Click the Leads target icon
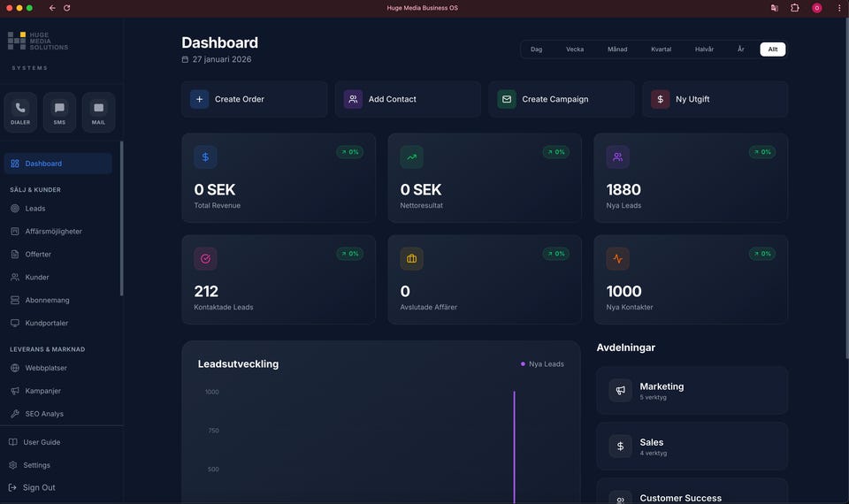The width and height of the screenshot is (849, 504). (15, 209)
